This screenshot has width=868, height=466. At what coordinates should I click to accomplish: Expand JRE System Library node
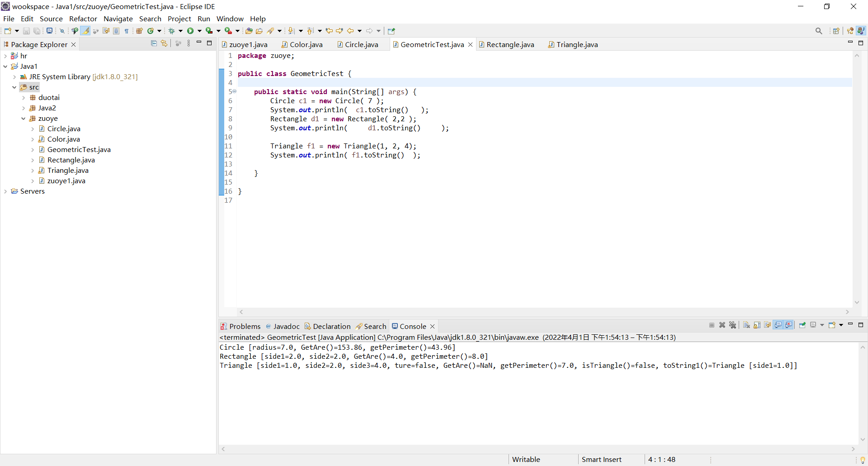tap(14, 77)
